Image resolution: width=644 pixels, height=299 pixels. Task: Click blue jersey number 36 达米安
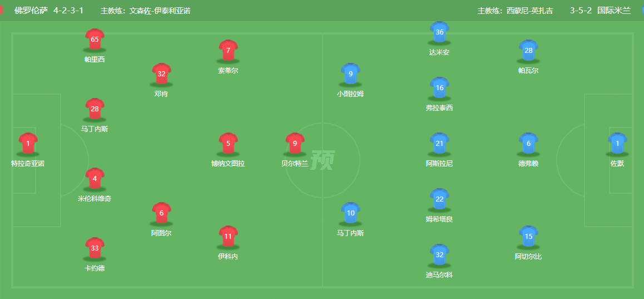click(439, 32)
